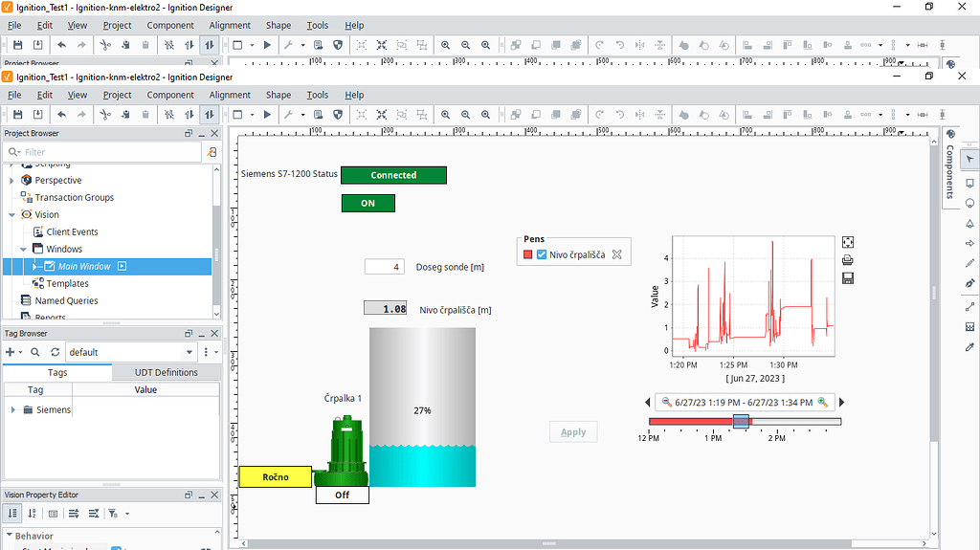Click the date range right arrow
Screen dimensions: 980x550
pos(841,403)
